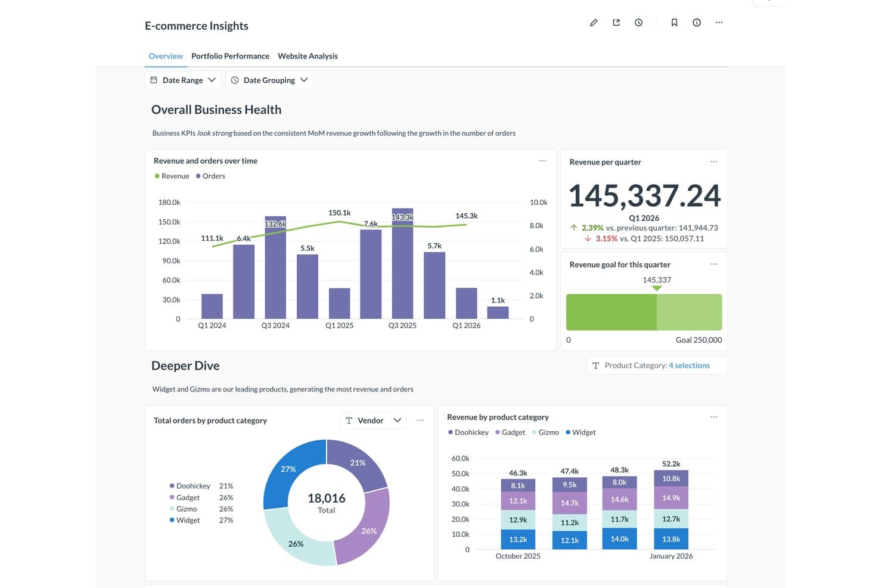Viewport: 882px width, 588px height.
Task: Click Doohickey row in donut legend
Action: point(201,486)
